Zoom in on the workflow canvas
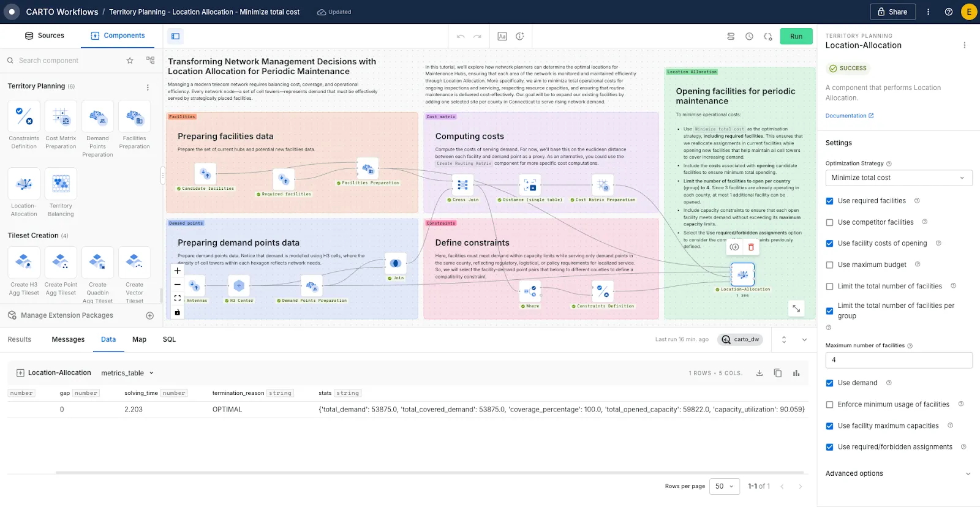 click(178, 271)
